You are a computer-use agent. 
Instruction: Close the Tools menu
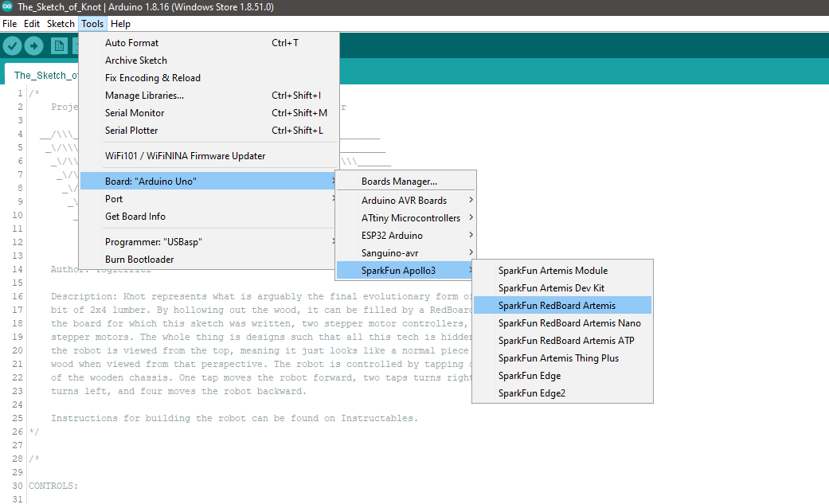(x=92, y=24)
